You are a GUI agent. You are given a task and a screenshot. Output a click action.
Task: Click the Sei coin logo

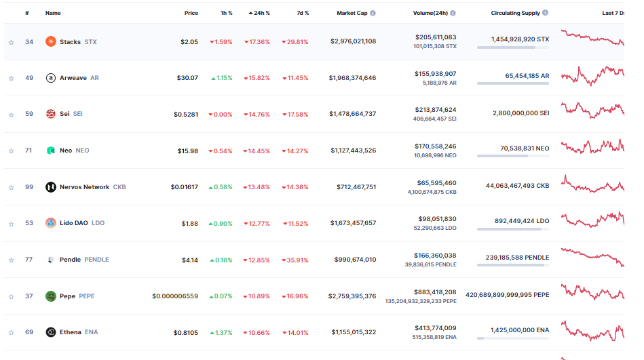pyautogui.click(x=50, y=114)
